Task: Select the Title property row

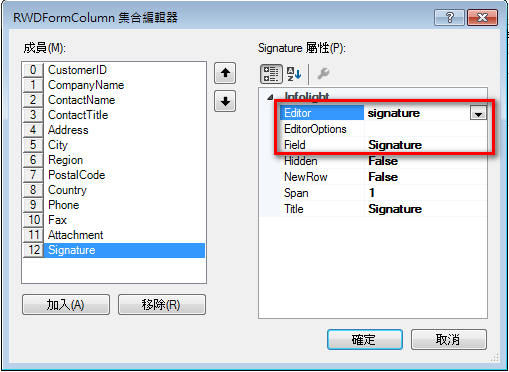Action: click(383, 209)
